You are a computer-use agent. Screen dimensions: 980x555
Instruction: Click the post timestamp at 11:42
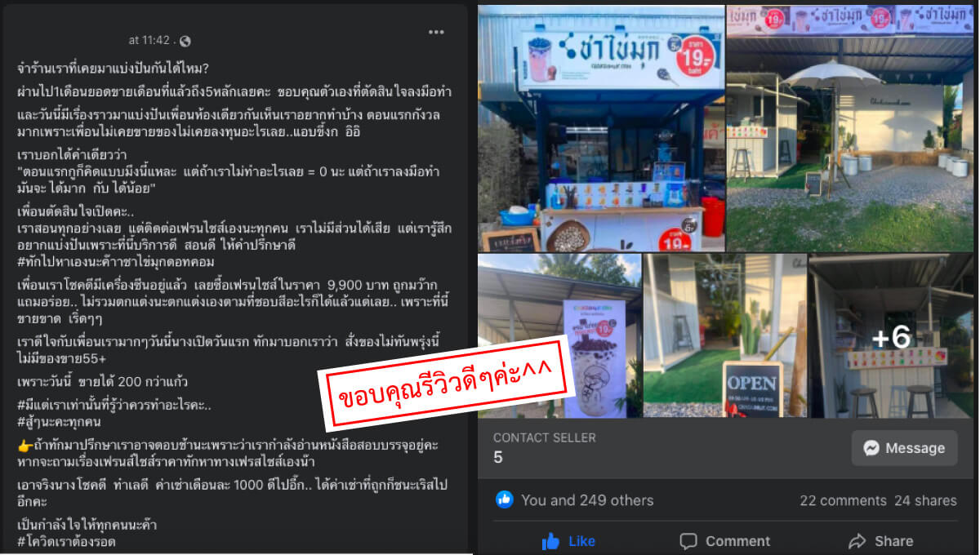(x=149, y=40)
